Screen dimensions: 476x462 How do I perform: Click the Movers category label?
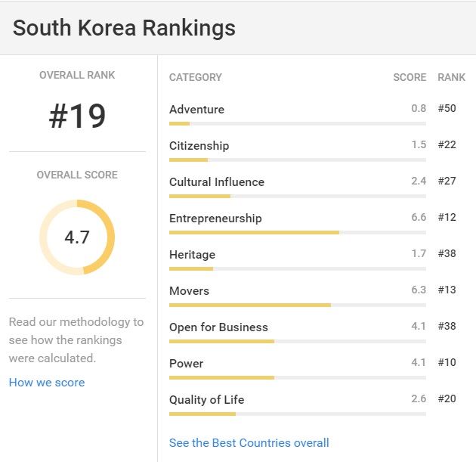[x=189, y=291]
